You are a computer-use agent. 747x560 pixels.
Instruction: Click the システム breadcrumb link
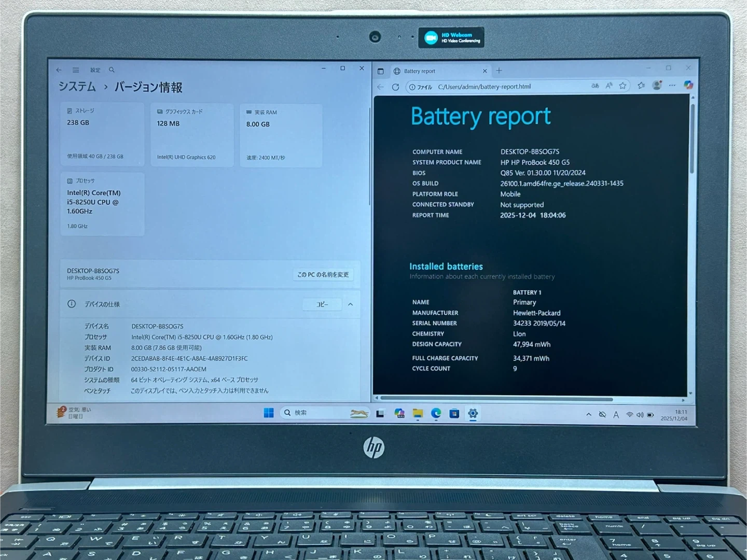pos(77,87)
